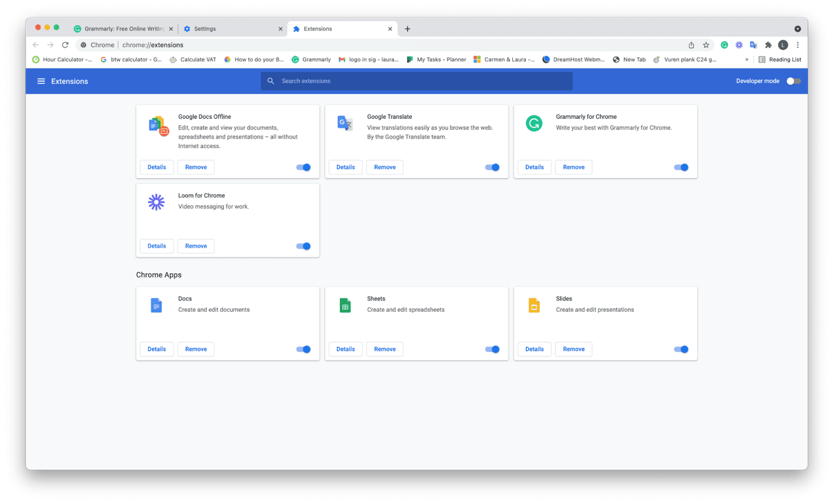The width and height of the screenshot is (834, 504).
Task: Click the Google Translate extension icon beside the address bar
Action: (753, 45)
